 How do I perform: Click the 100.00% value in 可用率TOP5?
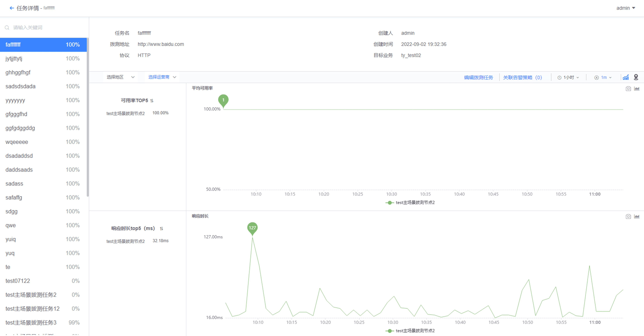click(160, 113)
